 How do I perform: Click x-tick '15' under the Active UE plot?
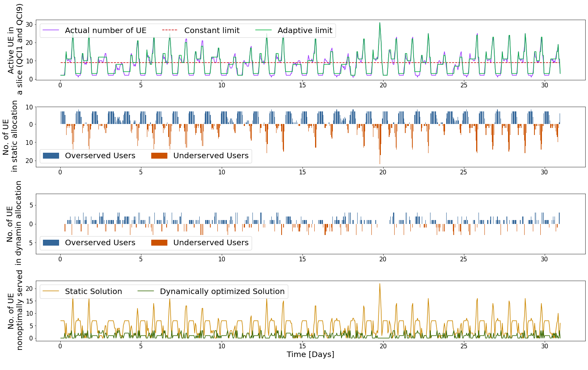pyautogui.click(x=302, y=85)
